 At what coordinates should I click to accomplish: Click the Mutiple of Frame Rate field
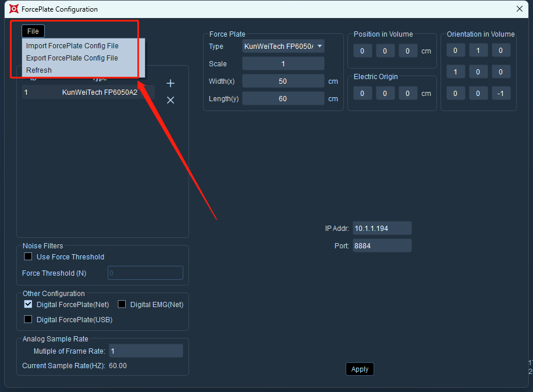coord(146,351)
